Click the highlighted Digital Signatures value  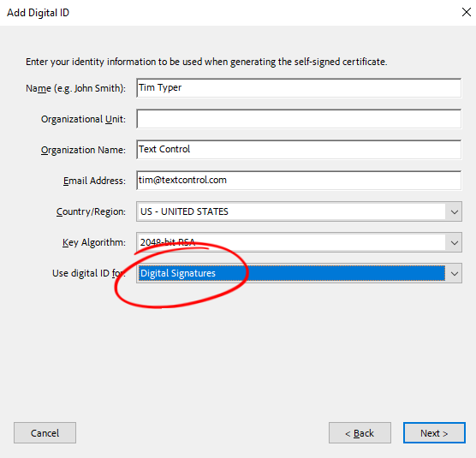[x=178, y=273]
